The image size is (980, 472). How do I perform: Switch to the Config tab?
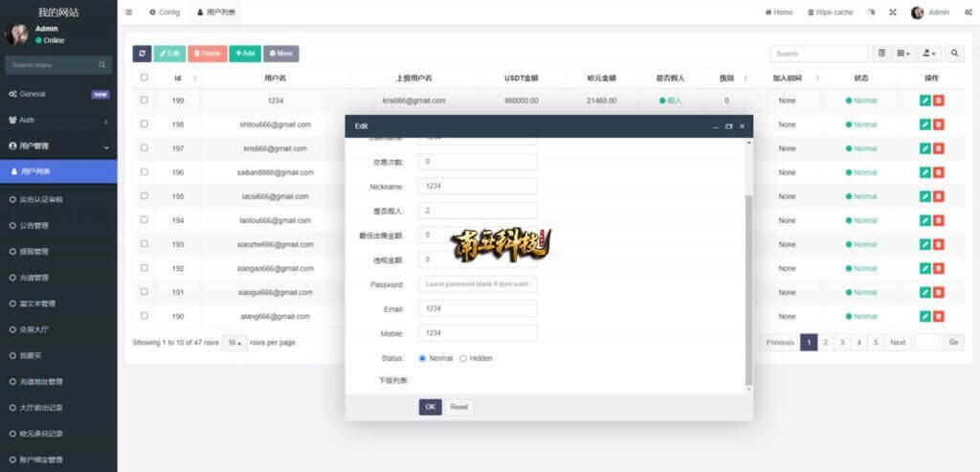click(164, 12)
